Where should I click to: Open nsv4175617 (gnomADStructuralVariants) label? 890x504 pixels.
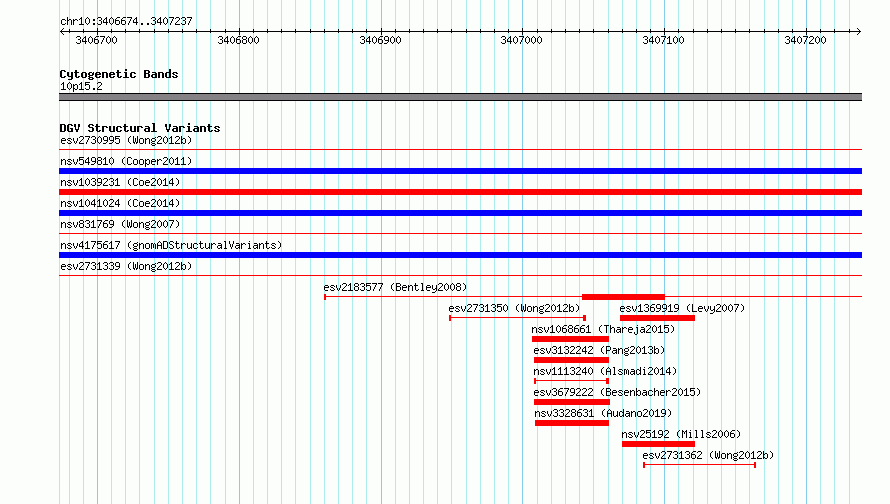(171, 245)
